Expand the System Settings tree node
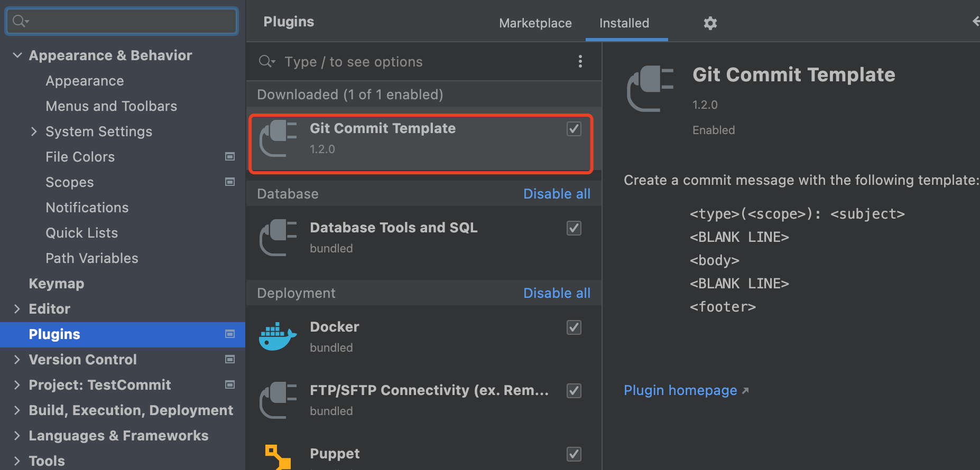Screen dimensions: 980x470 click(34, 131)
